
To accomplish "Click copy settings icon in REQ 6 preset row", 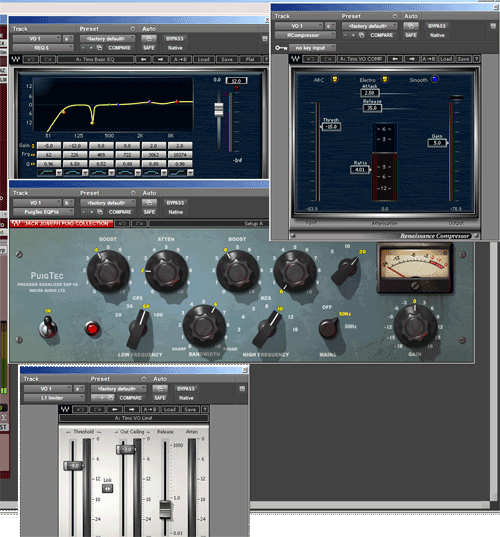I will tap(99, 48).
